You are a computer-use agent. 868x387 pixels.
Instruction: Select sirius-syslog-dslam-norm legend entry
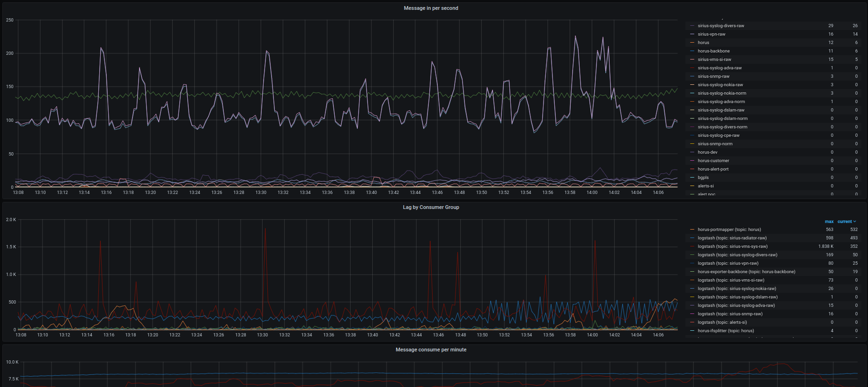click(722, 119)
